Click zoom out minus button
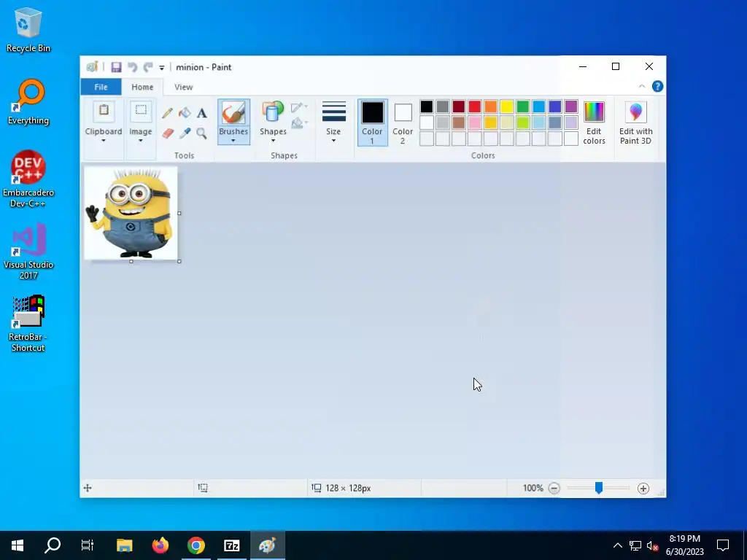Screen dimensions: 747x560 (x=554, y=488)
